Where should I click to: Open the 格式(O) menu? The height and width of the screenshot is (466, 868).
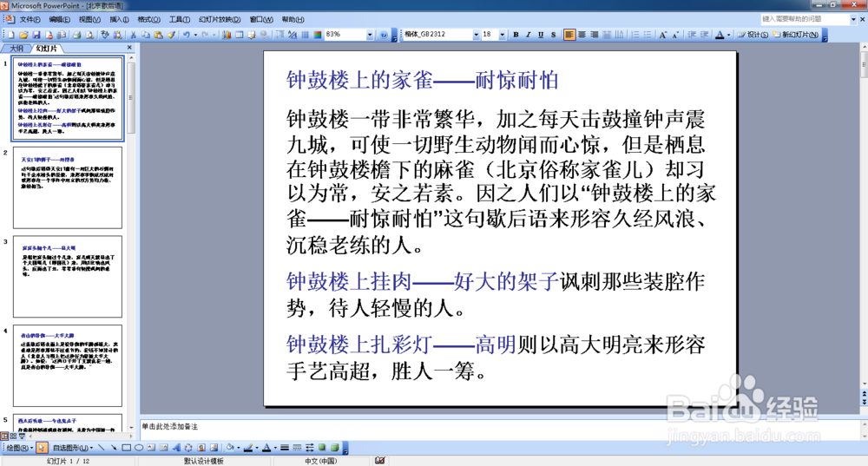[149, 19]
